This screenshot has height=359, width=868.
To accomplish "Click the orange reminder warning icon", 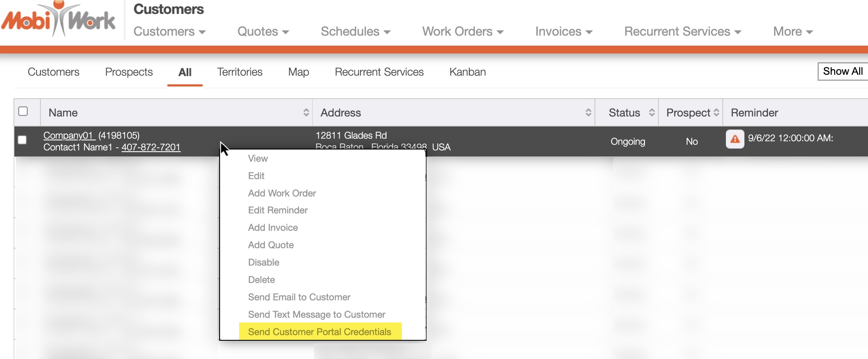I will coord(734,139).
